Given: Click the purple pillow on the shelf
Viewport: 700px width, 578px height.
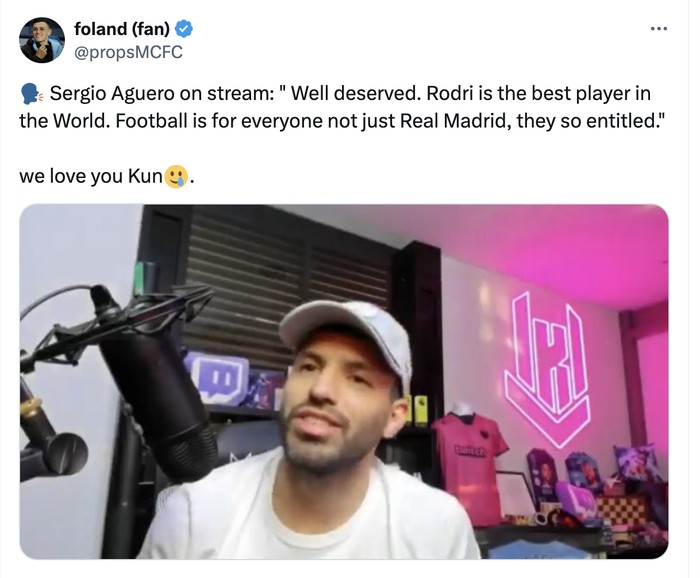Looking at the screenshot, I should [x=637, y=462].
